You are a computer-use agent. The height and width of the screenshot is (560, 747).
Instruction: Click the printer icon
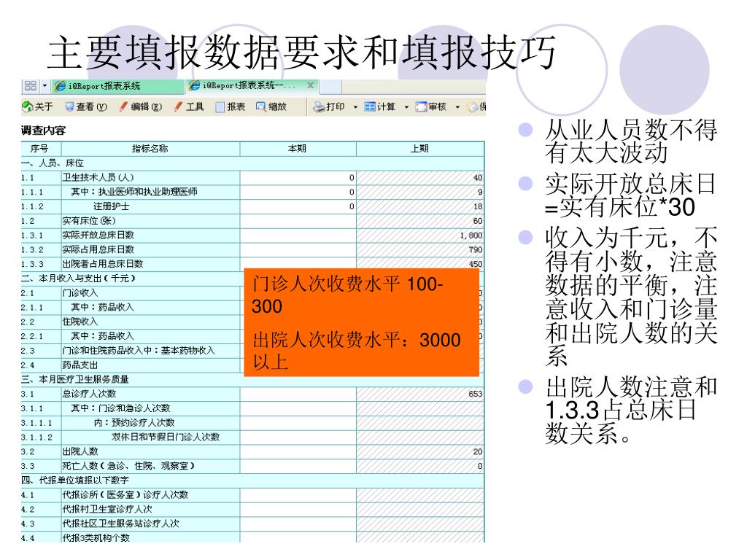(319, 107)
